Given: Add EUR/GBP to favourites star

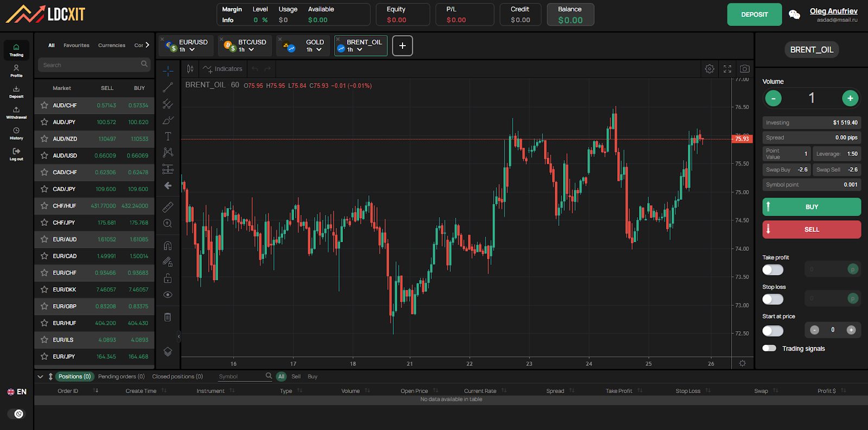Looking at the screenshot, I should coord(44,306).
